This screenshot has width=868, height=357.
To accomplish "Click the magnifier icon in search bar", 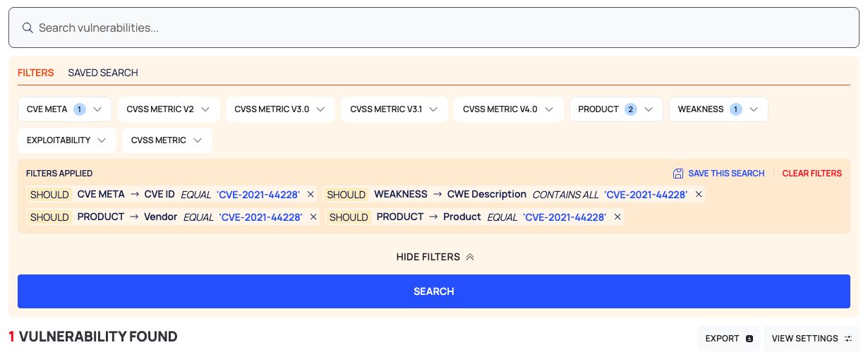I will pos(28,28).
